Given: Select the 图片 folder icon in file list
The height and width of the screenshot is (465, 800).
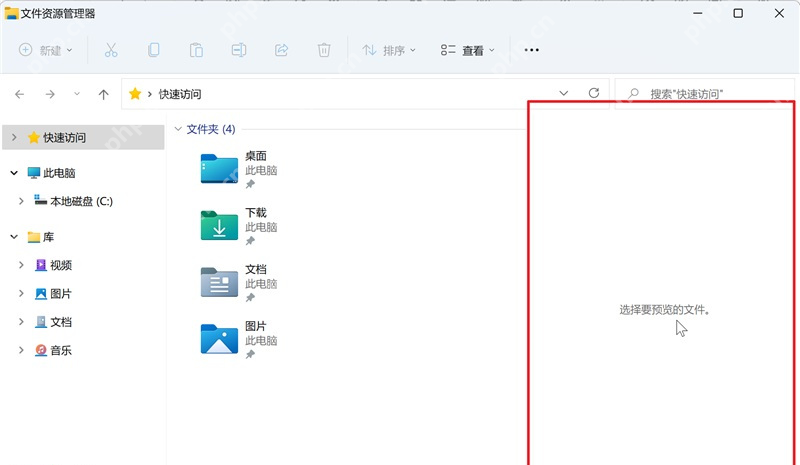Looking at the screenshot, I should pos(219,338).
